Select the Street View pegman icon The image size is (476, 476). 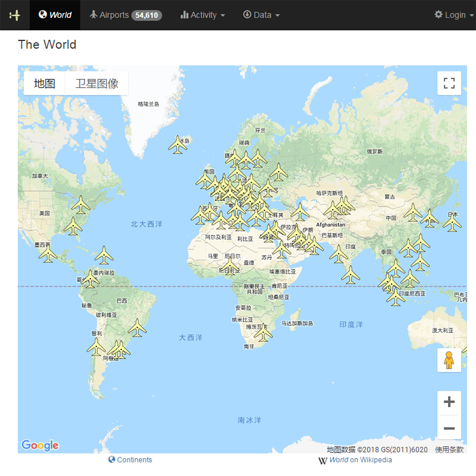click(449, 361)
